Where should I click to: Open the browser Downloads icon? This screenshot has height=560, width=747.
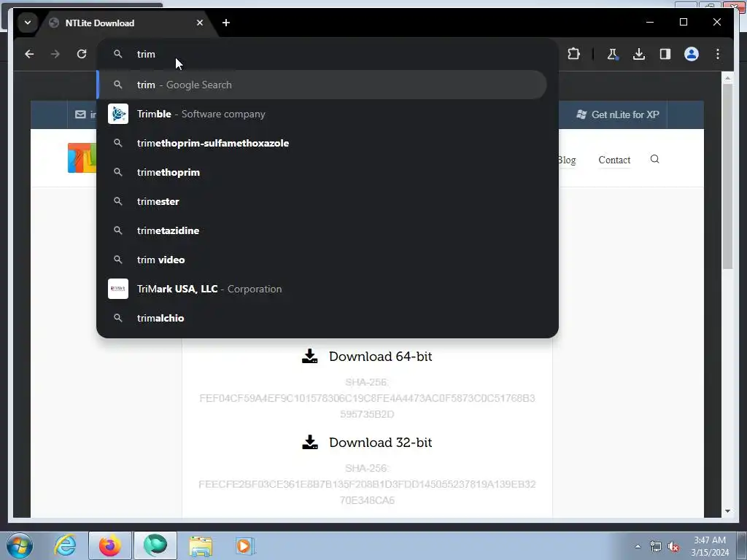pyautogui.click(x=639, y=54)
